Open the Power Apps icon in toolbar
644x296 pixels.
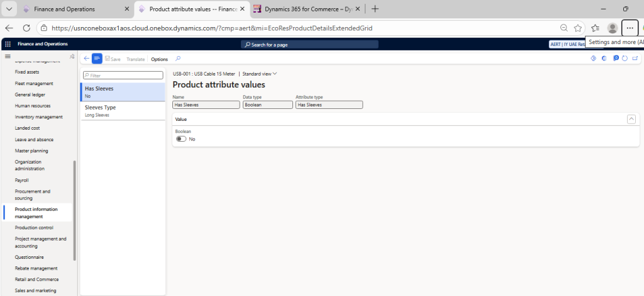pyautogui.click(x=593, y=59)
